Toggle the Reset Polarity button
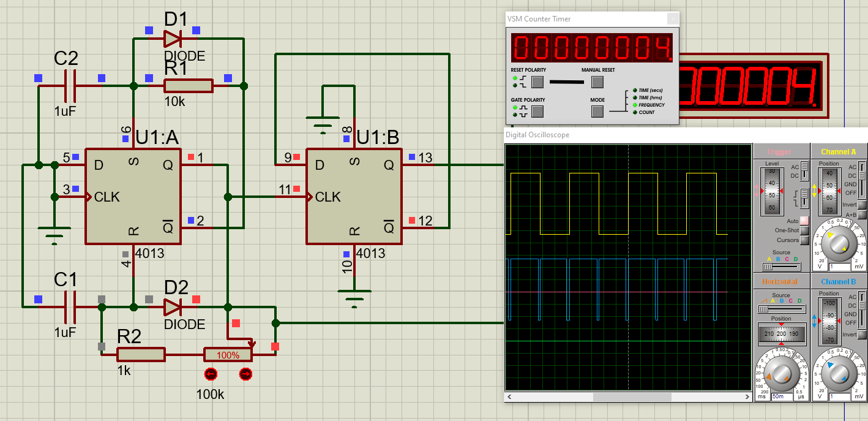The width and height of the screenshot is (868, 421). tap(537, 82)
